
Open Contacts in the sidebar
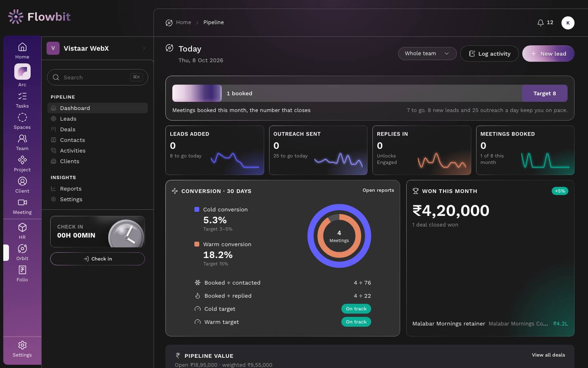click(x=98, y=140)
